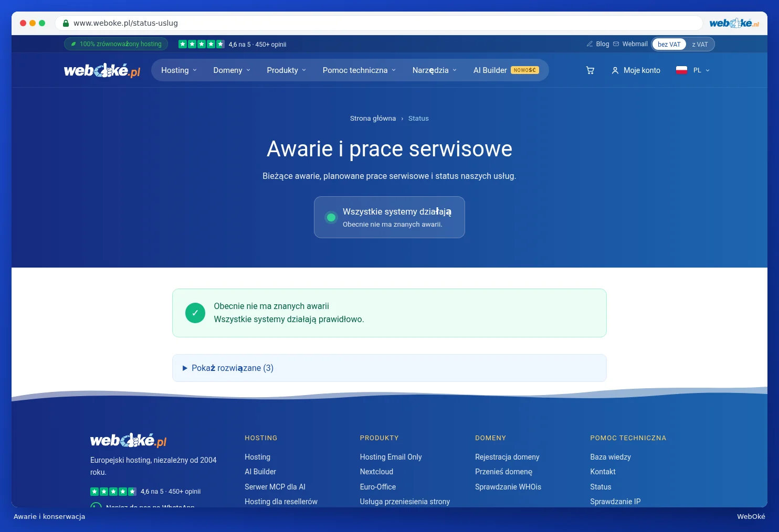
Task: Click footer Sprawdzanie WHOis link
Action: pyautogui.click(x=508, y=487)
